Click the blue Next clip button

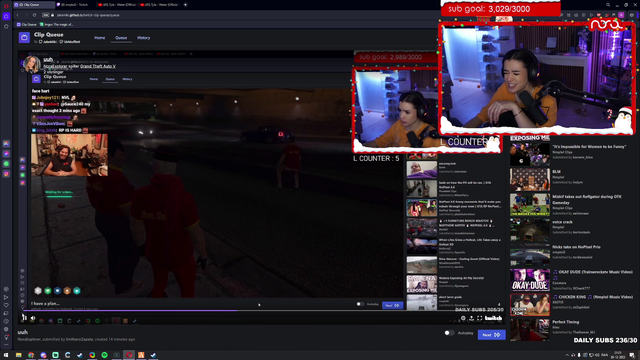coord(491,335)
